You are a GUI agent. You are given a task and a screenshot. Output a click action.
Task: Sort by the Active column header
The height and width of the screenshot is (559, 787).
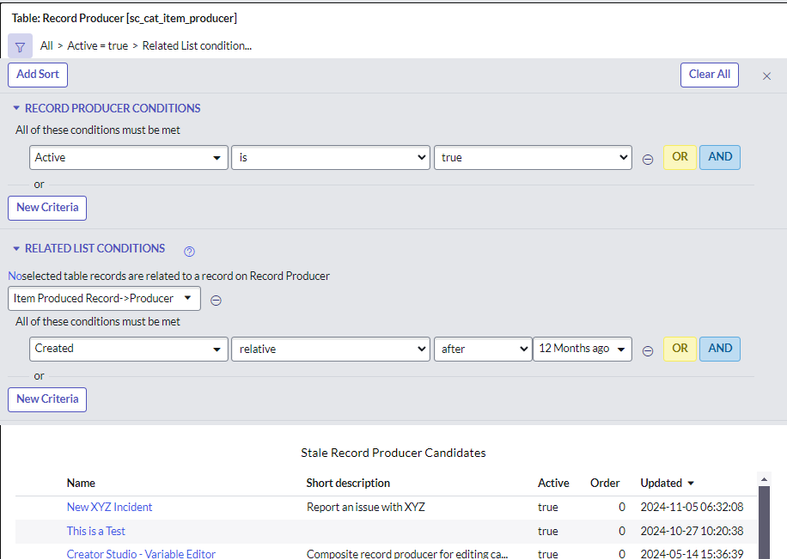(553, 483)
